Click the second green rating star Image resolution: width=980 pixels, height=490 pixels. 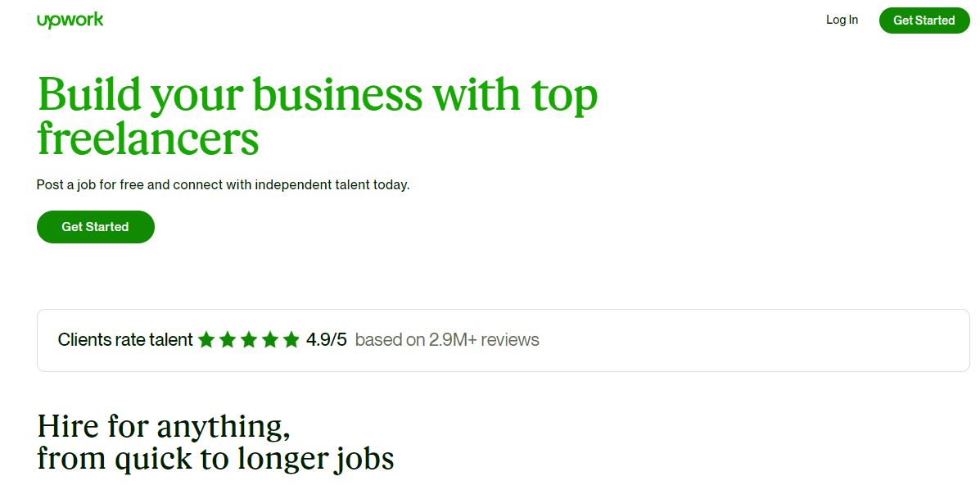click(228, 340)
